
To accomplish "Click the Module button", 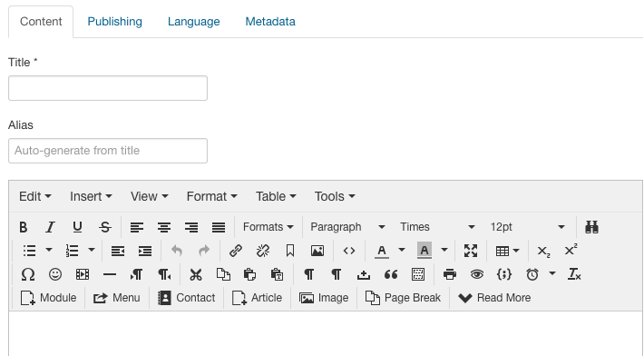I will pos(48,298).
